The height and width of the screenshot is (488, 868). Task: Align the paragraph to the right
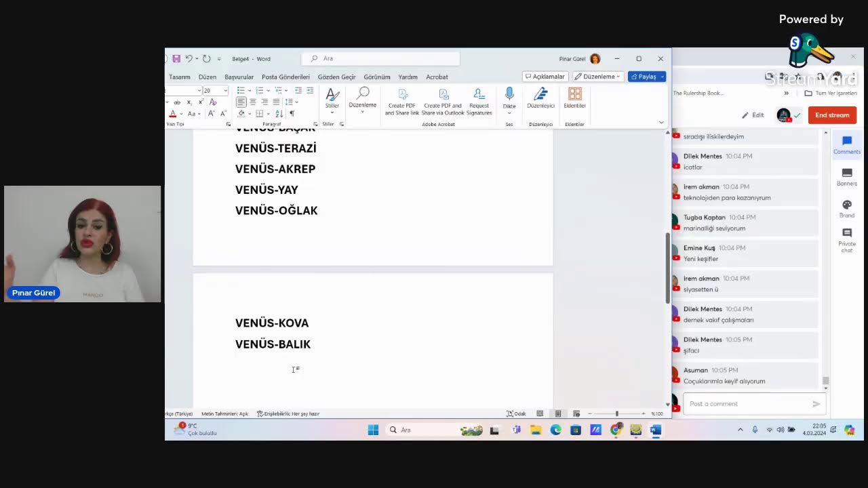[264, 102]
